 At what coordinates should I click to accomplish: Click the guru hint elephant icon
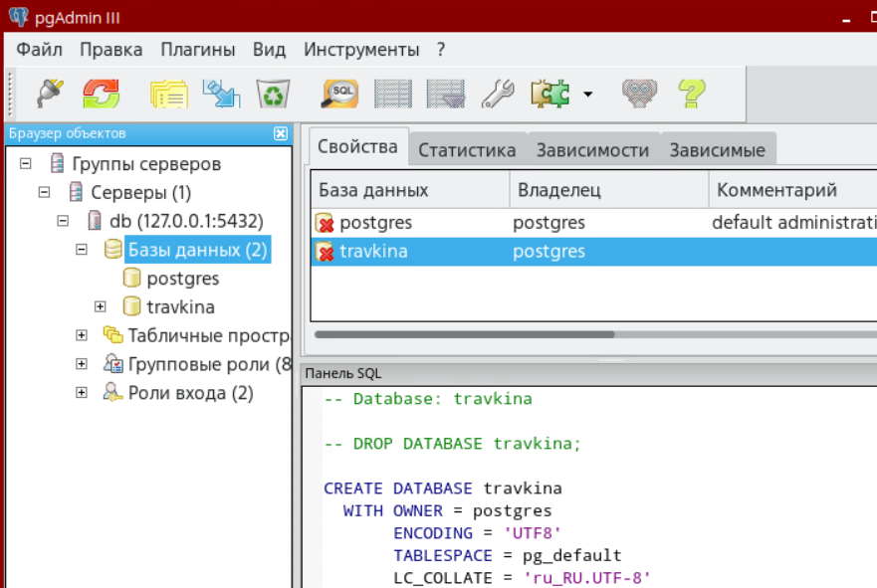pyautogui.click(x=640, y=94)
